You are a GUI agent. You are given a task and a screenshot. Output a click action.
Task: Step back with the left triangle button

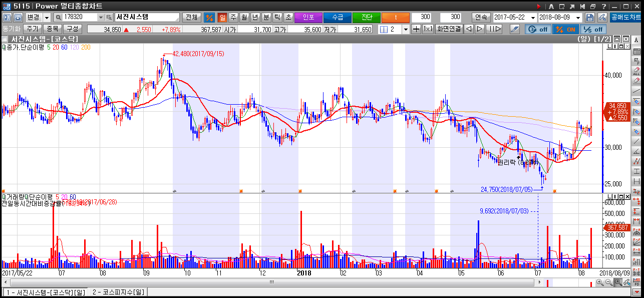(469, 29)
